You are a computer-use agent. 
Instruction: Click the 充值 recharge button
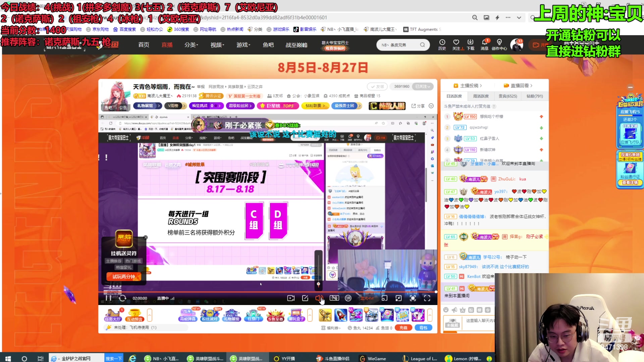point(404,328)
